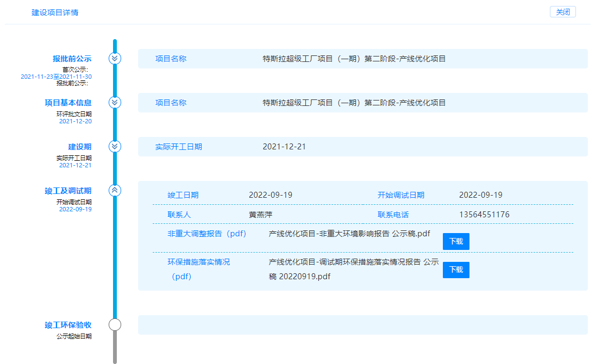Click project name text in 报批前公示 row

pos(354,59)
